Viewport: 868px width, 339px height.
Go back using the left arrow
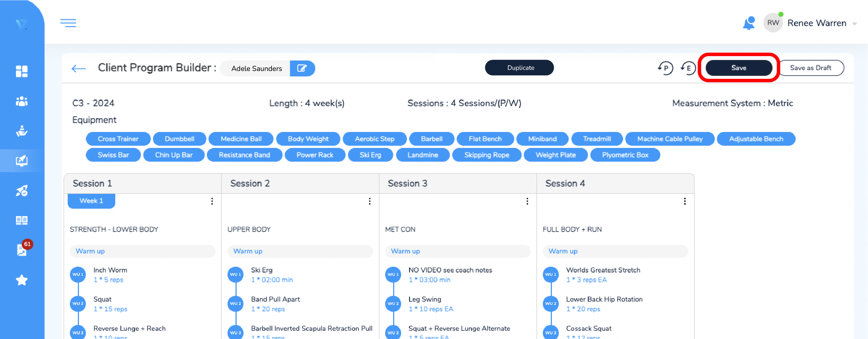78,68
